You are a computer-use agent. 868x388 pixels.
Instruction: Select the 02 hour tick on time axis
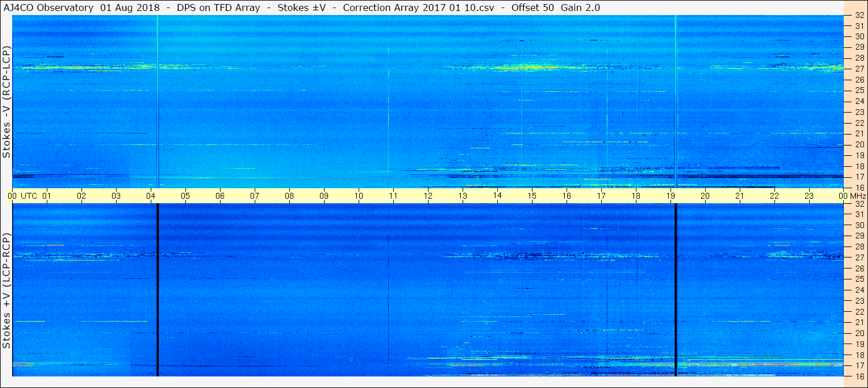click(81, 196)
